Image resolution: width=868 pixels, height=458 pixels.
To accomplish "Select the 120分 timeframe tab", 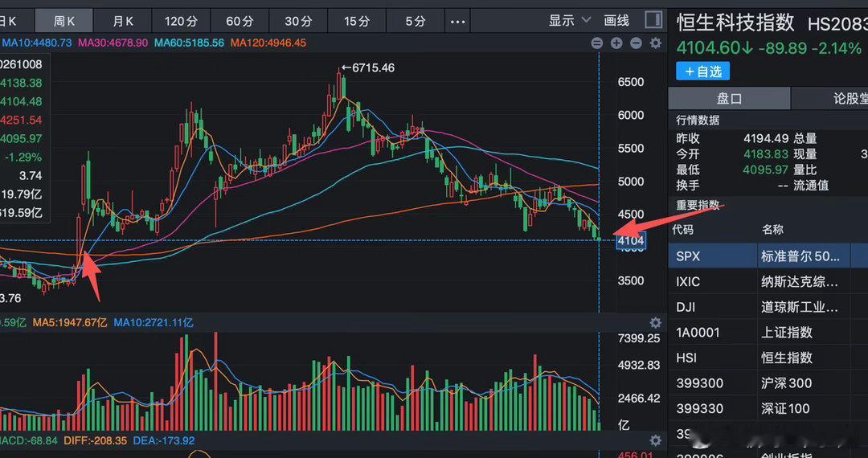I will click(181, 22).
